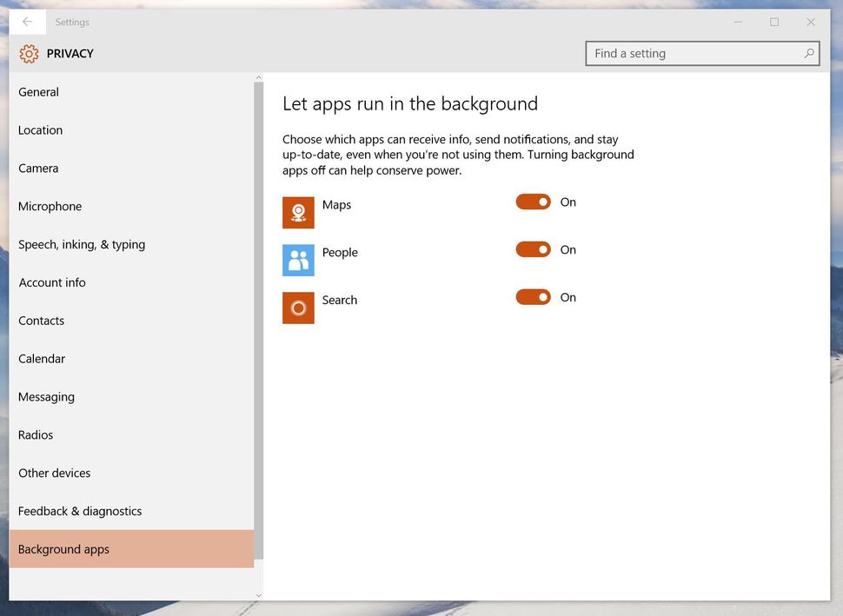Click the Settings gear icon next to PRIVACY
The image size is (843, 616).
(x=29, y=53)
